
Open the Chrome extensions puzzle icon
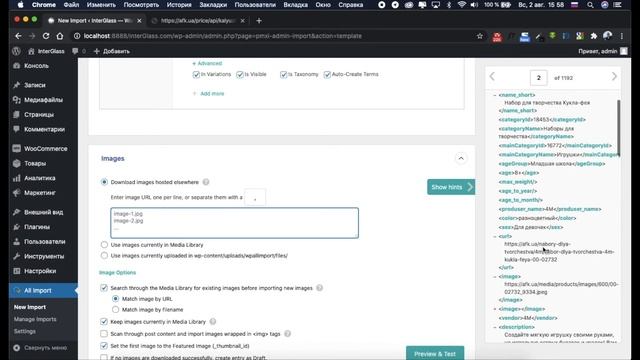click(x=593, y=36)
